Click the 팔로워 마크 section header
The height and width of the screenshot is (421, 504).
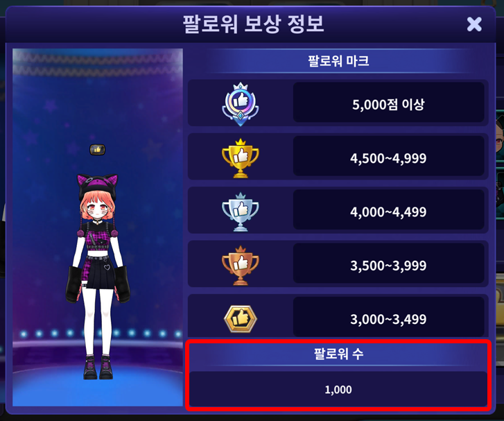click(338, 61)
